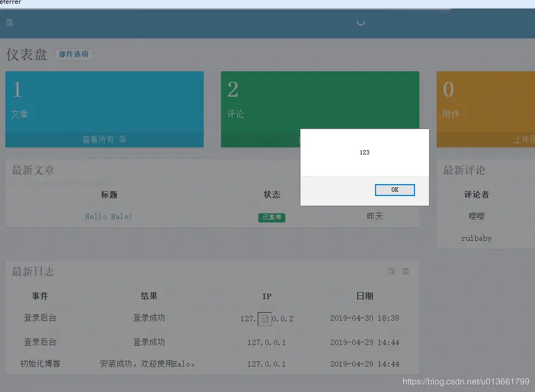Click the first icon in 最新日志 panel header

coord(390,271)
